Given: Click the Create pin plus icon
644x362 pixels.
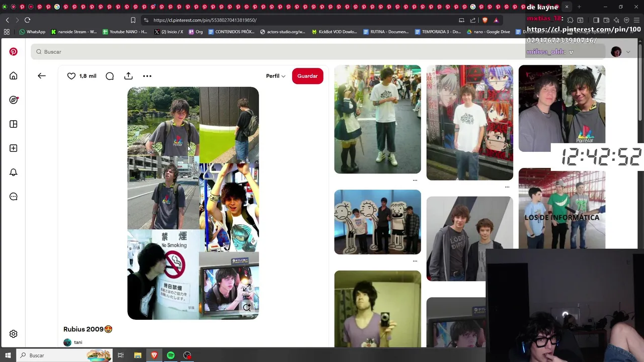Looking at the screenshot, I should 14,148.
